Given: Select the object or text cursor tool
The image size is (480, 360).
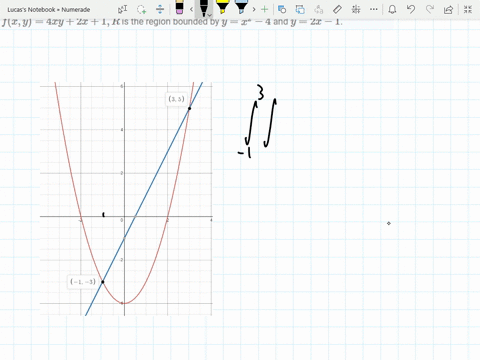Looking at the screenshot, I should click(x=123, y=9).
